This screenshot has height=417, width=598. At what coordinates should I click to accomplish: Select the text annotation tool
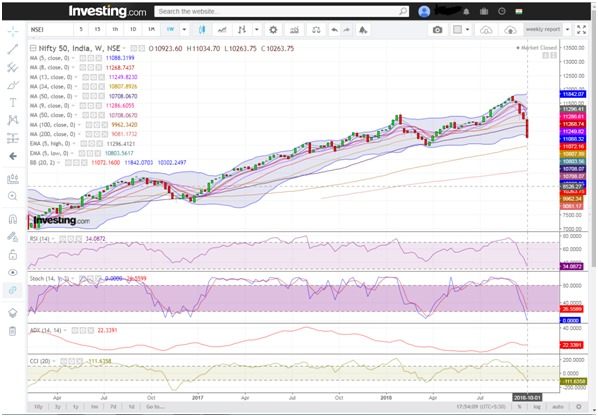(13, 102)
